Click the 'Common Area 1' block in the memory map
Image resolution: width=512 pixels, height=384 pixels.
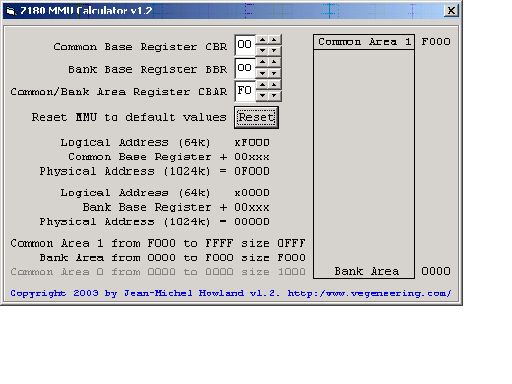click(364, 42)
